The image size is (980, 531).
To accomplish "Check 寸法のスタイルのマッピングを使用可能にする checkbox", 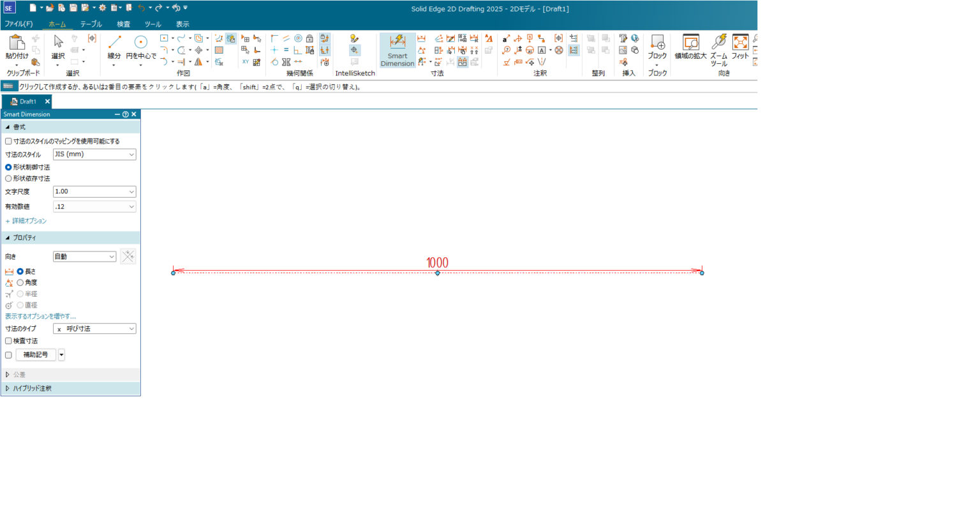I will tap(8, 140).
